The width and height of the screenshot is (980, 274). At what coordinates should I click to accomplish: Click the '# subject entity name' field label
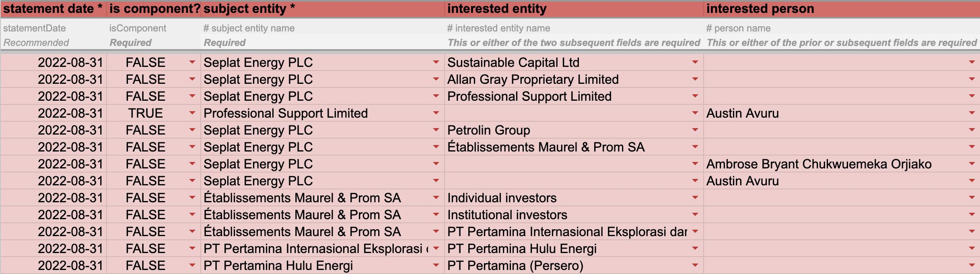[249, 28]
